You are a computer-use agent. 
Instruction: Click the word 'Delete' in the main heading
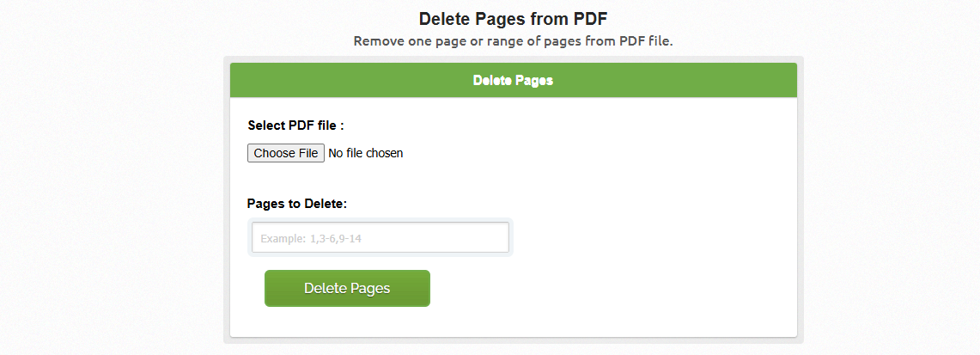click(x=444, y=19)
